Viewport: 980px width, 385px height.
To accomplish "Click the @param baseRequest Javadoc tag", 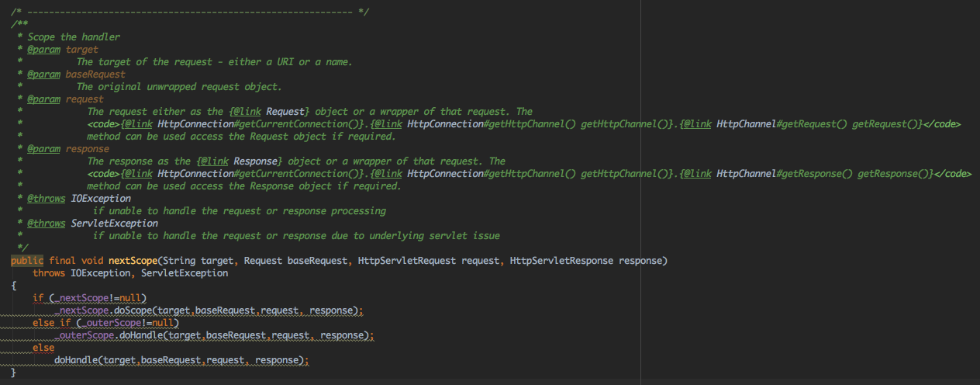I will coord(45,75).
